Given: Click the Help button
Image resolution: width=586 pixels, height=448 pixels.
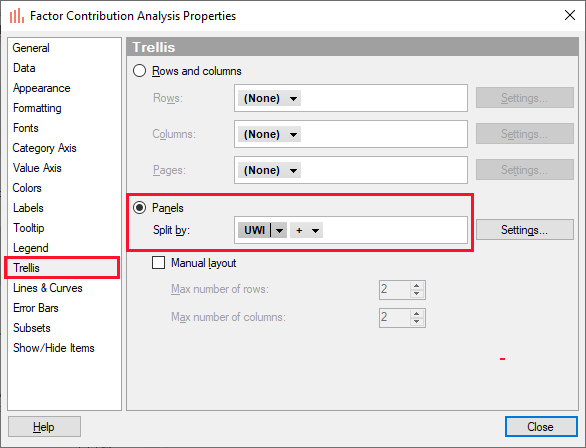Looking at the screenshot, I should tap(44, 427).
